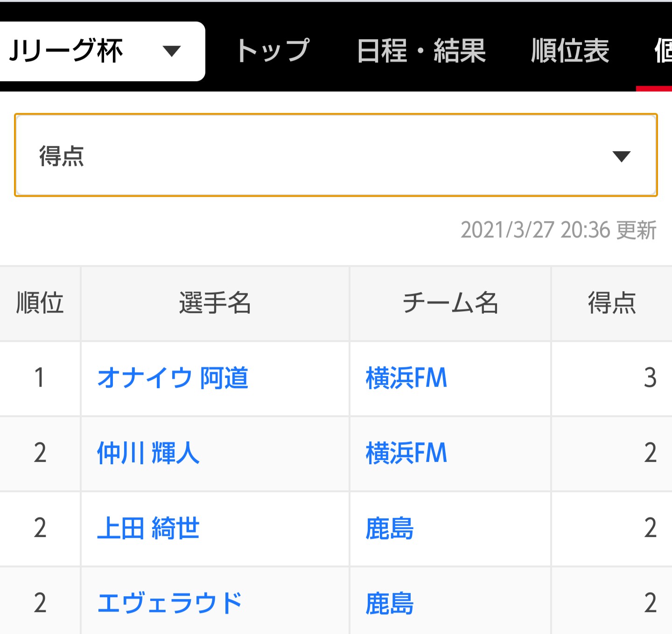Click 鹿島 team link in エヴェラウド row

pos(389,603)
